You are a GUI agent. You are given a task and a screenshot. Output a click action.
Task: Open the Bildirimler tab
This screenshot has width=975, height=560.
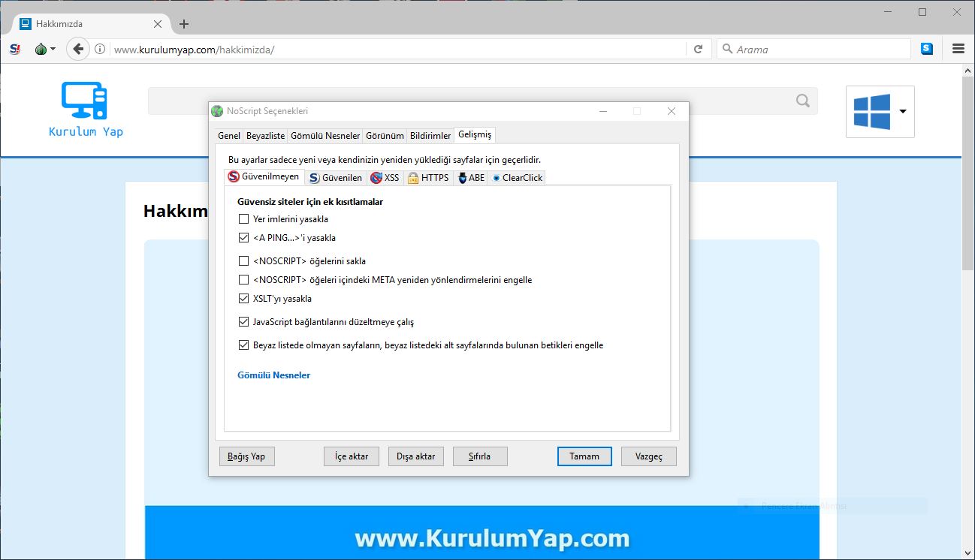(430, 136)
